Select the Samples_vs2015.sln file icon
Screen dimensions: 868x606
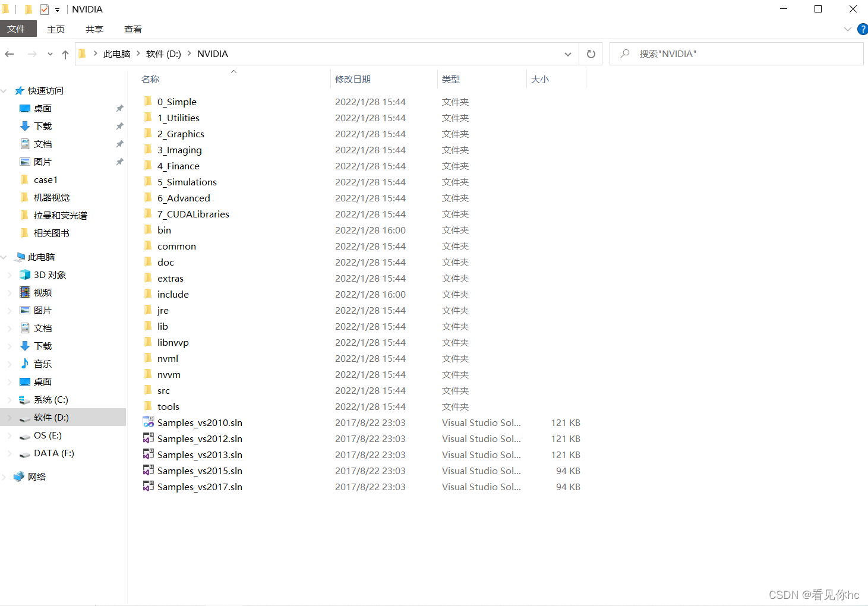149,471
